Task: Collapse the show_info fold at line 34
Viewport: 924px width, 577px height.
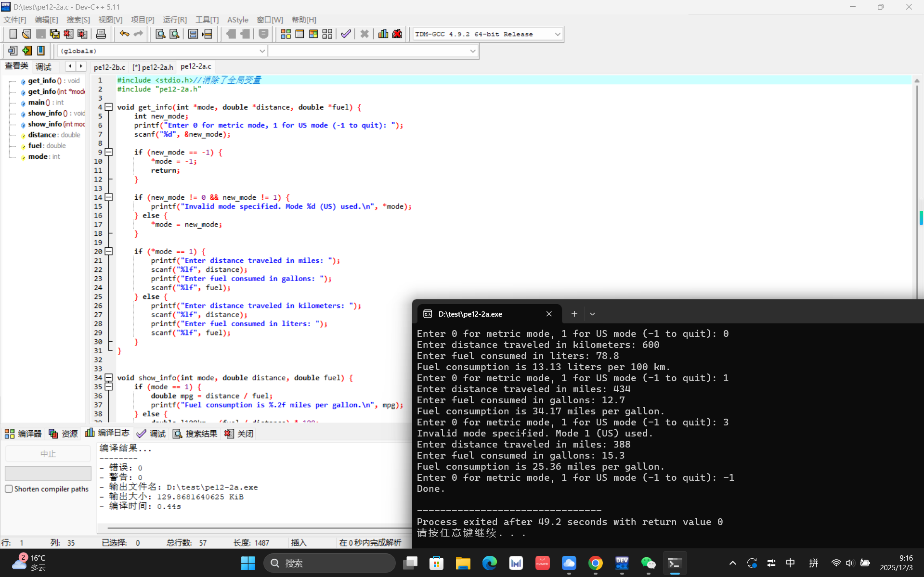Action: coord(109,378)
